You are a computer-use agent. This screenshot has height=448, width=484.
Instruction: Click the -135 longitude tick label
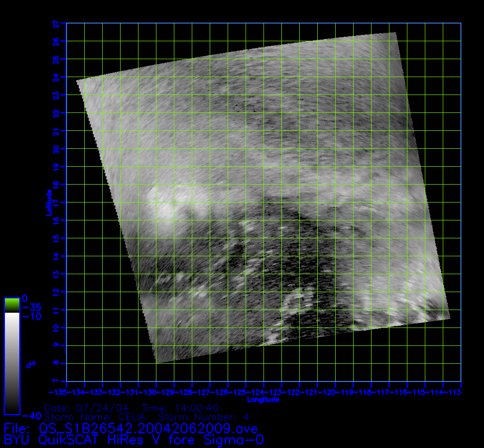pyautogui.click(x=58, y=392)
